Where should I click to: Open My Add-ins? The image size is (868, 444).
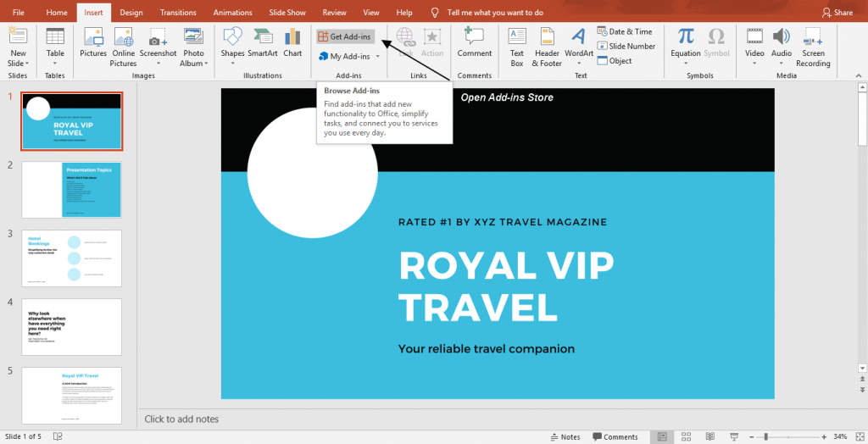click(344, 56)
